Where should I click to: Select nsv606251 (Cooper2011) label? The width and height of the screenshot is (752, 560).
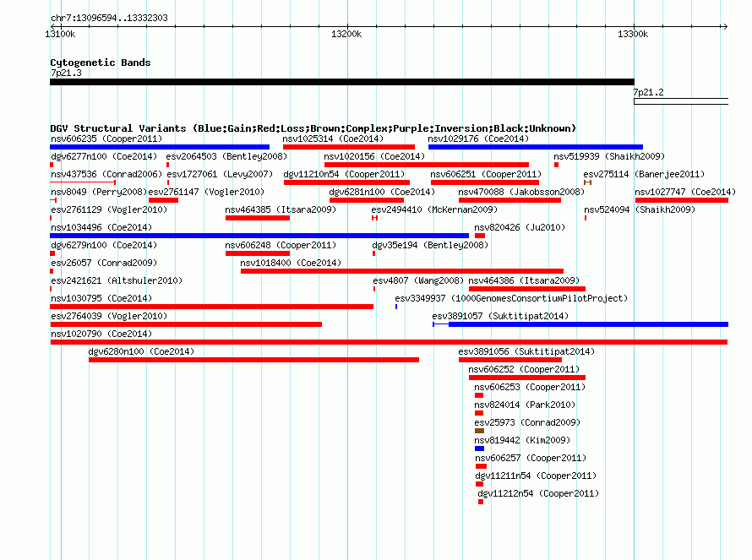(x=486, y=174)
